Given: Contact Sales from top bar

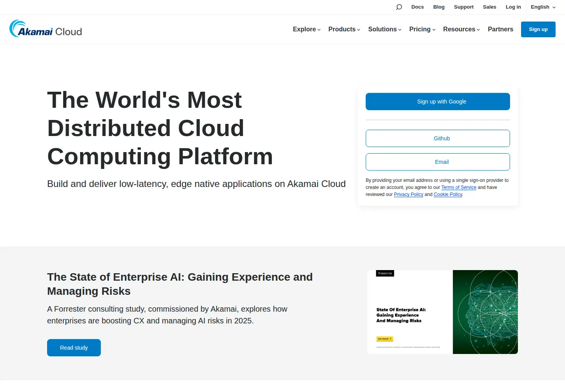Looking at the screenshot, I should tap(489, 7).
